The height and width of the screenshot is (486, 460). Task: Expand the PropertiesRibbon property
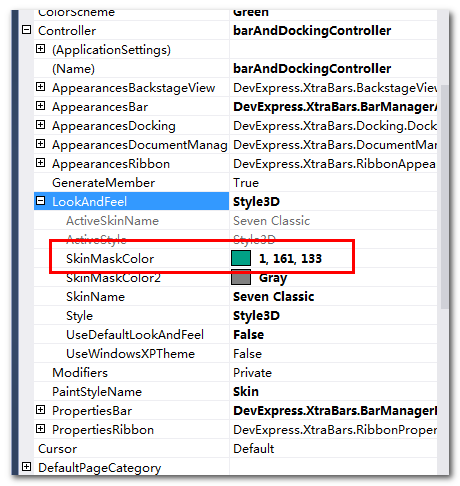click(40, 429)
